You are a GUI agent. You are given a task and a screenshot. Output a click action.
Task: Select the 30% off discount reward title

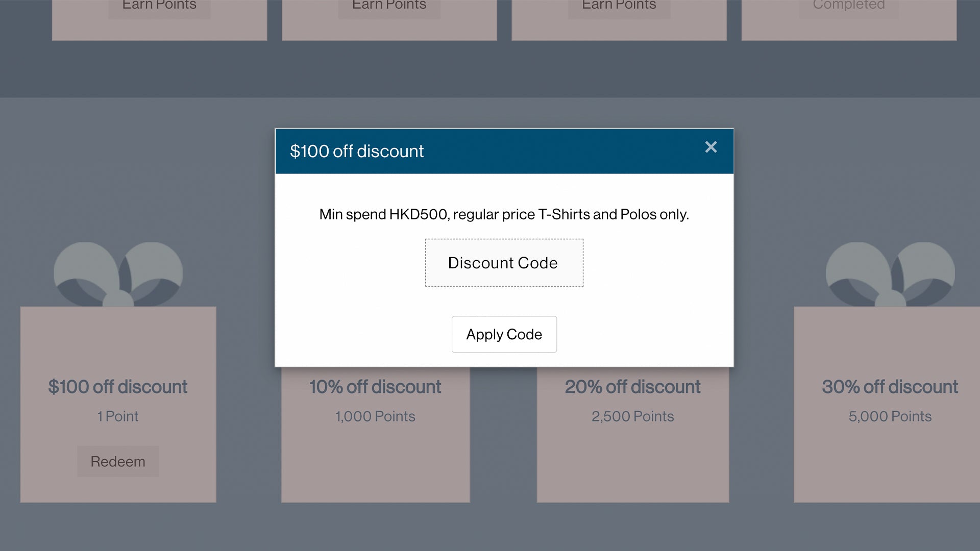click(x=890, y=387)
